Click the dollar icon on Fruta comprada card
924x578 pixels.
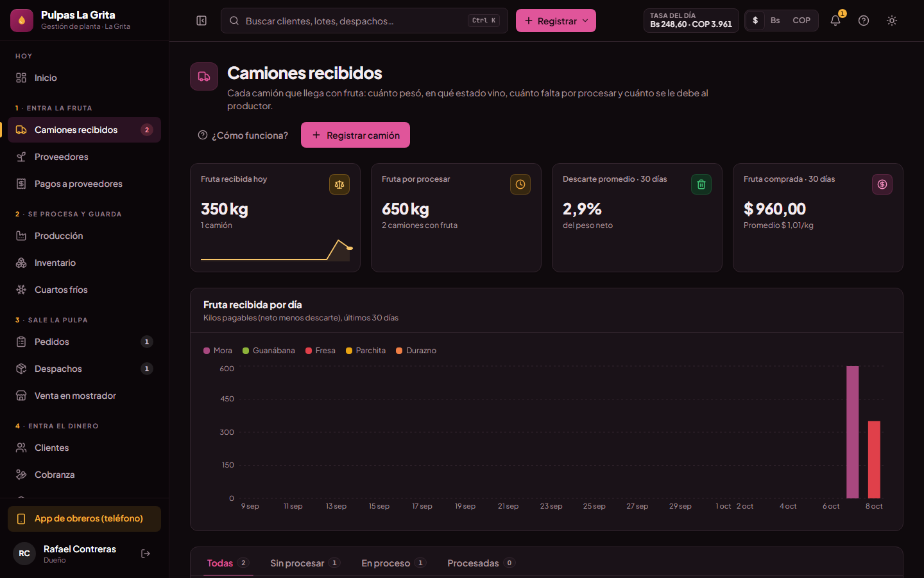pos(882,184)
